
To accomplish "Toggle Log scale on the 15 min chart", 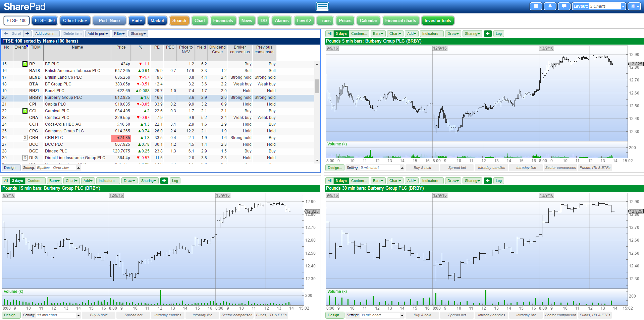I will (x=175, y=181).
